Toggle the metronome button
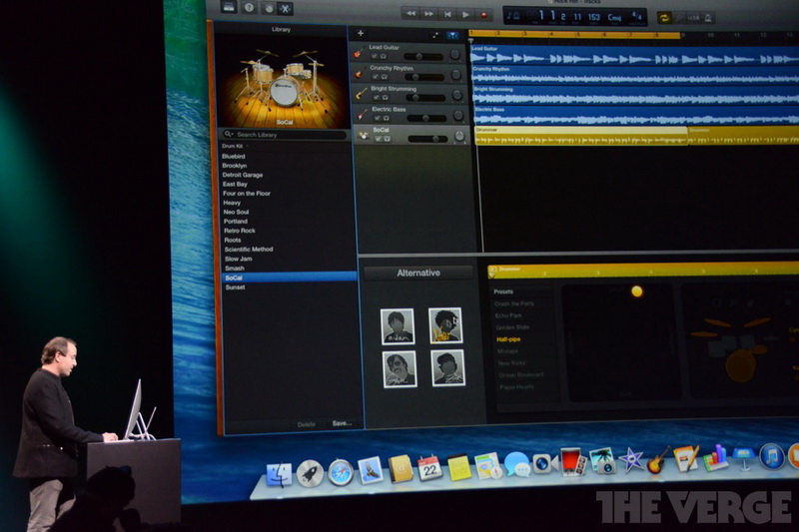The width and height of the screenshot is (799, 532). point(708,18)
